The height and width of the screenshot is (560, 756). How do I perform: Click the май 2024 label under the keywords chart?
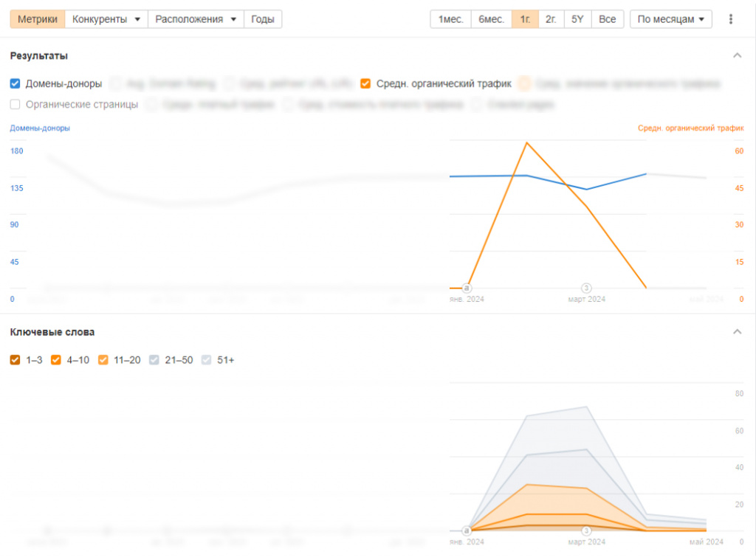click(707, 542)
